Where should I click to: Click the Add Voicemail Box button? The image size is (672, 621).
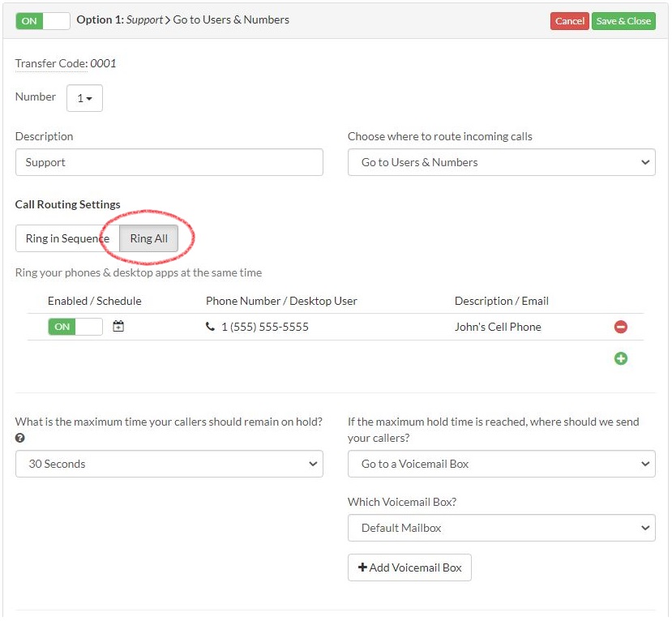tap(409, 567)
